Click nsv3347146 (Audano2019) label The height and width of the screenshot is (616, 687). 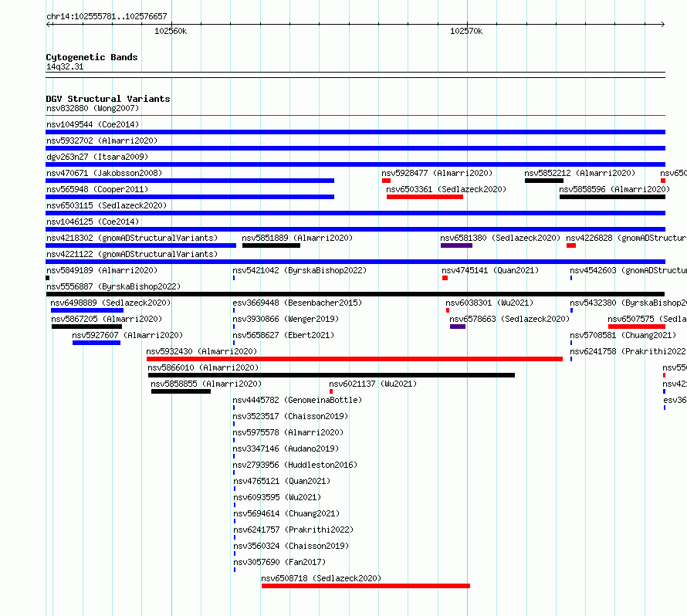pos(286,448)
